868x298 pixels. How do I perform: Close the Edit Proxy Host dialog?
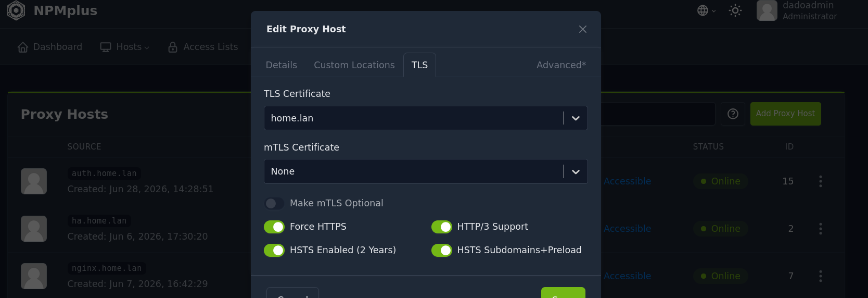[583, 29]
